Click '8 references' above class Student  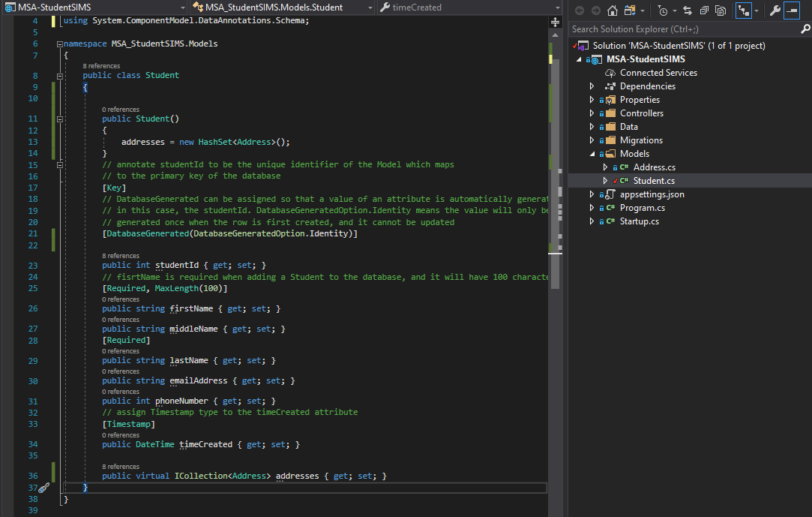coord(101,66)
